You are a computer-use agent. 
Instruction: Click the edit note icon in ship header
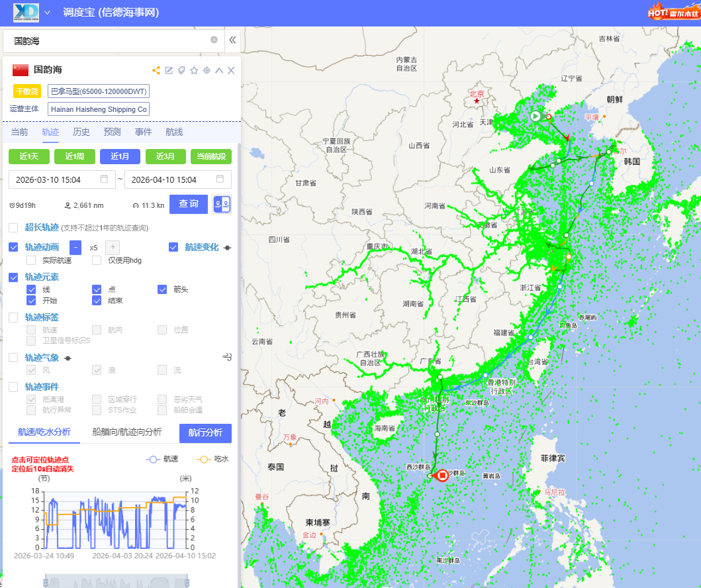point(169,70)
